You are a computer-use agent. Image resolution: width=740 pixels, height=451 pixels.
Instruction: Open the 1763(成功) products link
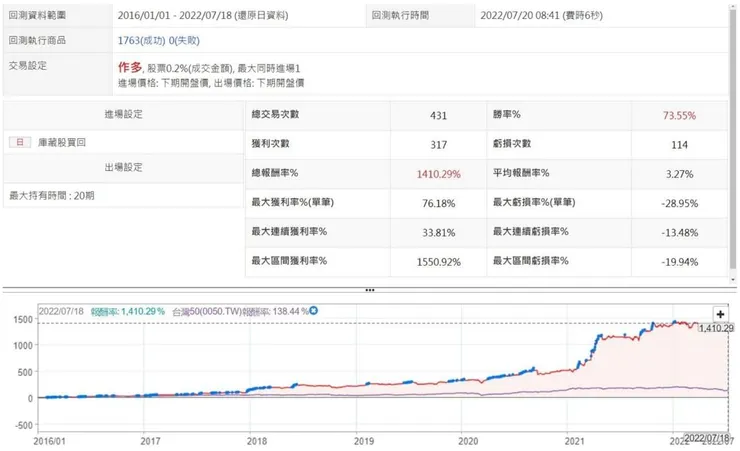tap(141, 41)
